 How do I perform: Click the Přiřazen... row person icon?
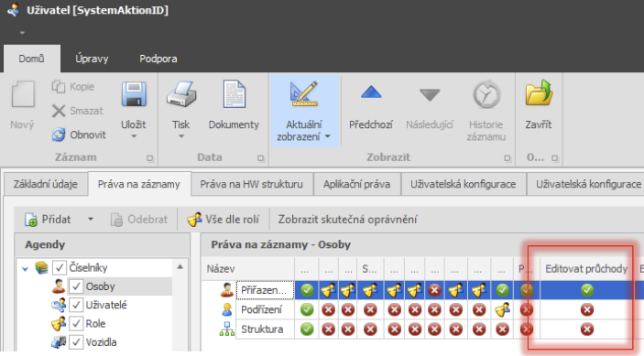click(x=226, y=290)
